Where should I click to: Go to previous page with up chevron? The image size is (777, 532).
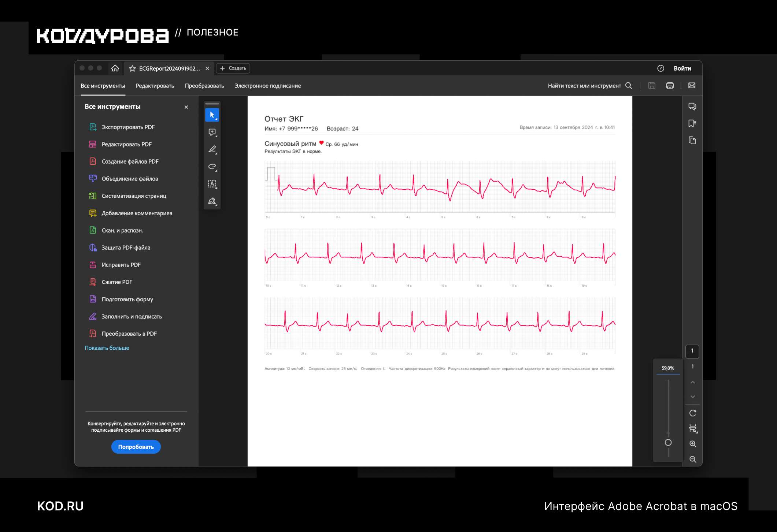pyautogui.click(x=693, y=382)
